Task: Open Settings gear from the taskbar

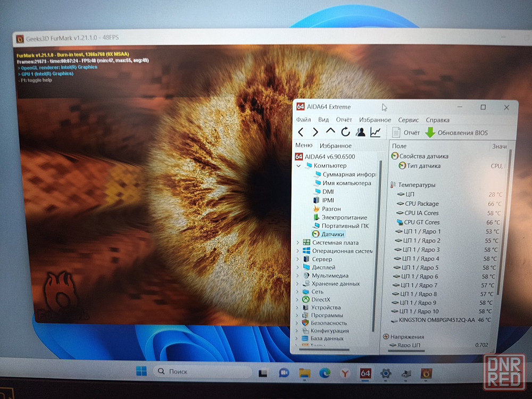Action: click(x=386, y=373)
